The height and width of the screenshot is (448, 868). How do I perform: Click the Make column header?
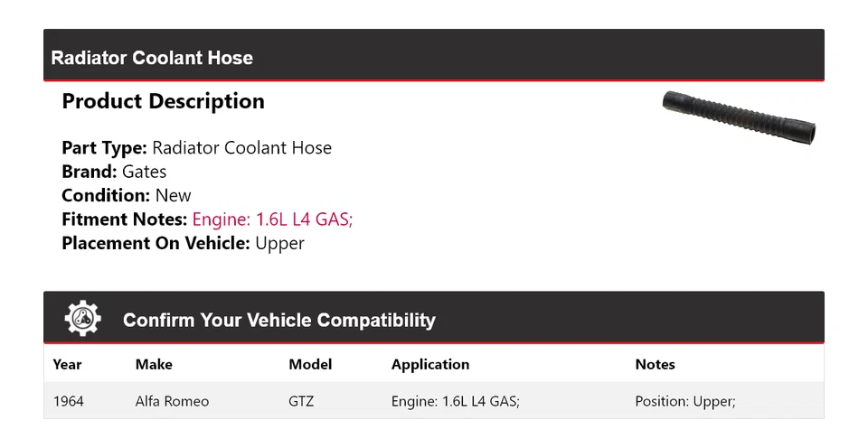tap(154, 365)
